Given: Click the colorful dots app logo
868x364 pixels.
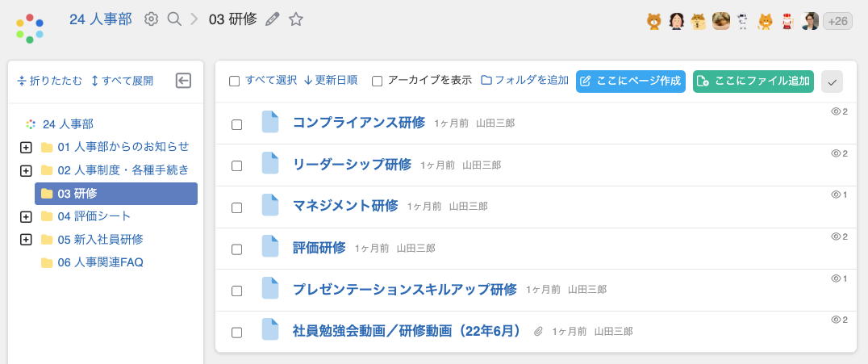Looking at the screenshot, I should tap(30, 28).
